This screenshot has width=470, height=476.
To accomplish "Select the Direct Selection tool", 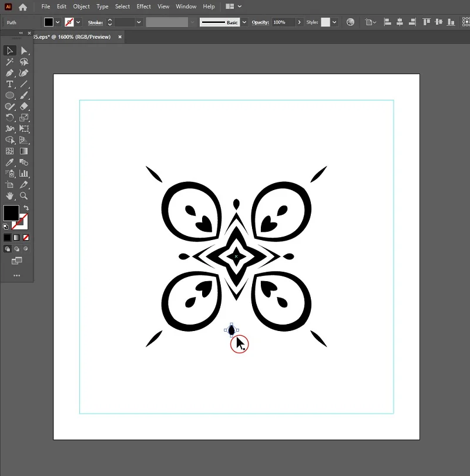I will click(23, 50).
